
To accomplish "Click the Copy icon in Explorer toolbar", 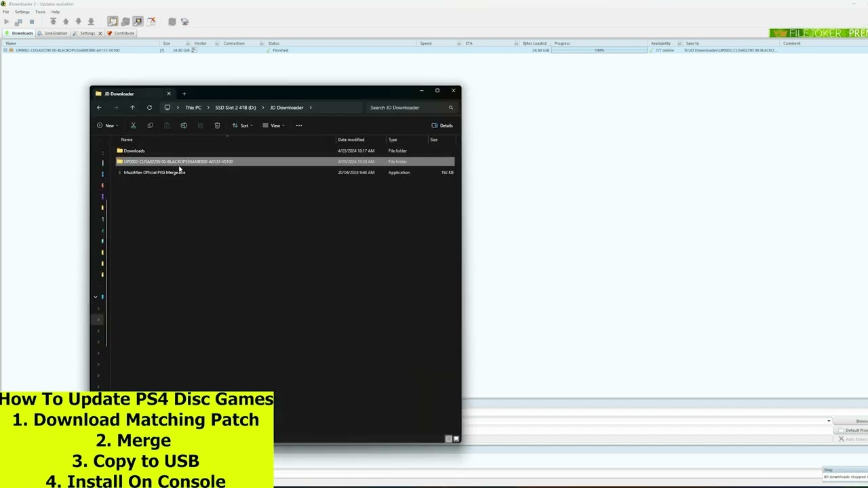I will pyautogui.click(x=150, y=125).
